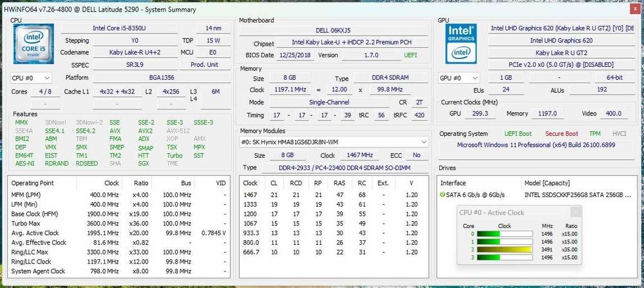Close the CPU #0 Active Clock popup
Image resolution: width=644 pixels, height=288 pixels.
point(576,212)
